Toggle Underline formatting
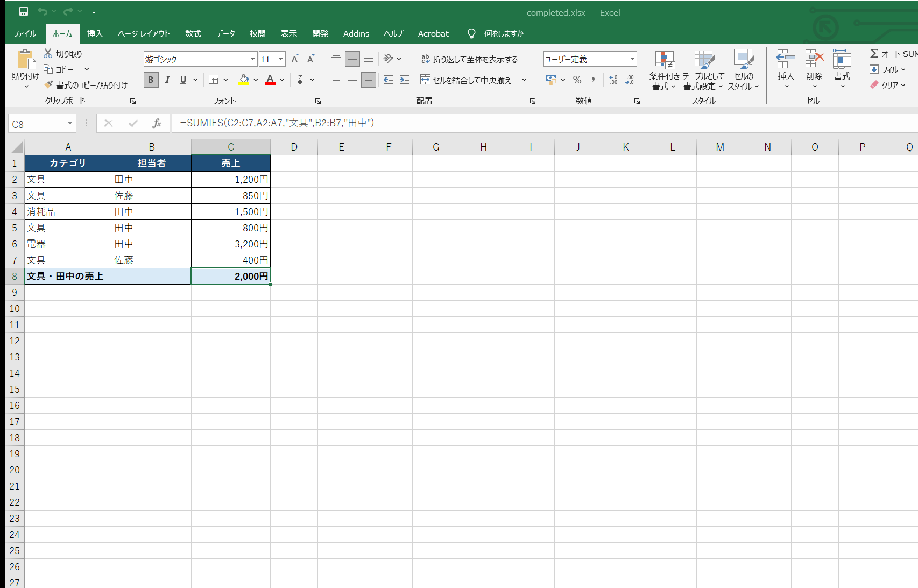The image size is (918, 588). tap(183, 80)
